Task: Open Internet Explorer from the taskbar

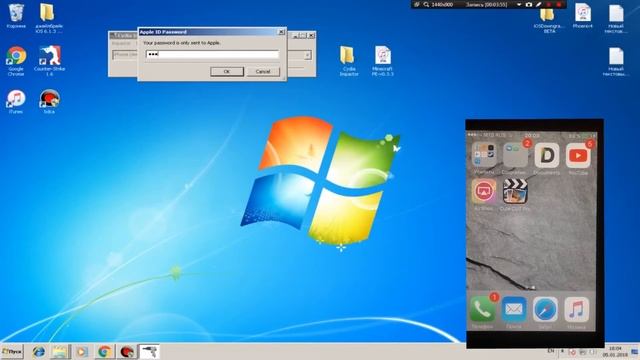Action: (39, 351)
